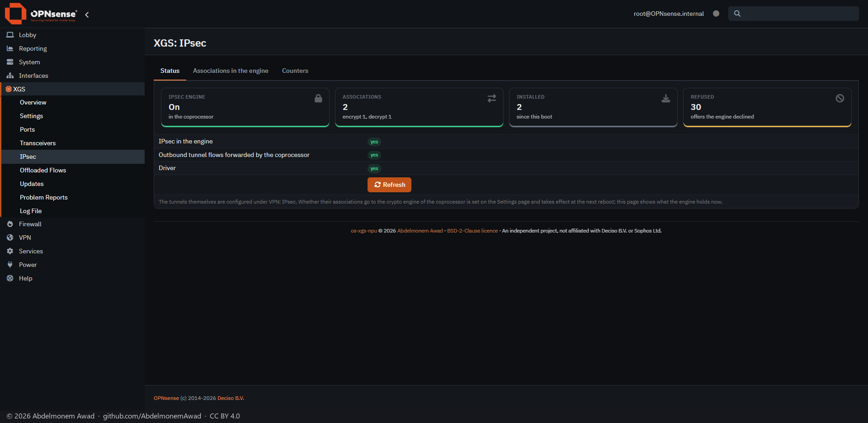Refresh the IPsec status
This screenshot has height=423, width=868.
click(389, 185)
